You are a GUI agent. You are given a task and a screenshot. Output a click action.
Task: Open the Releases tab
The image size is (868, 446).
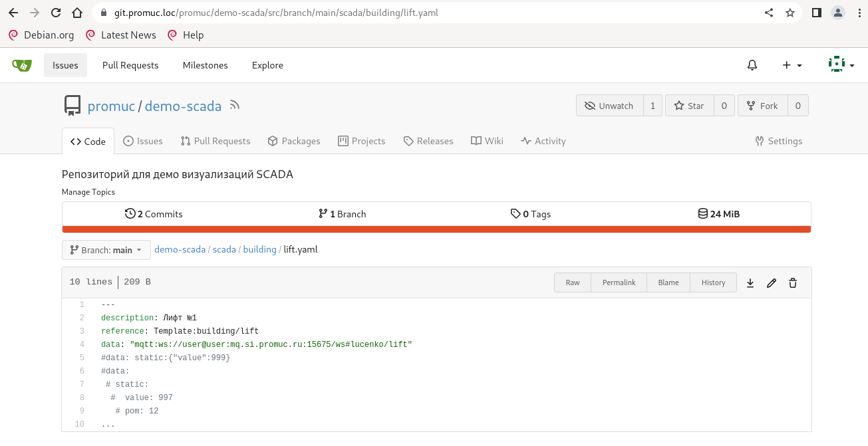click(x=428, y=141)
